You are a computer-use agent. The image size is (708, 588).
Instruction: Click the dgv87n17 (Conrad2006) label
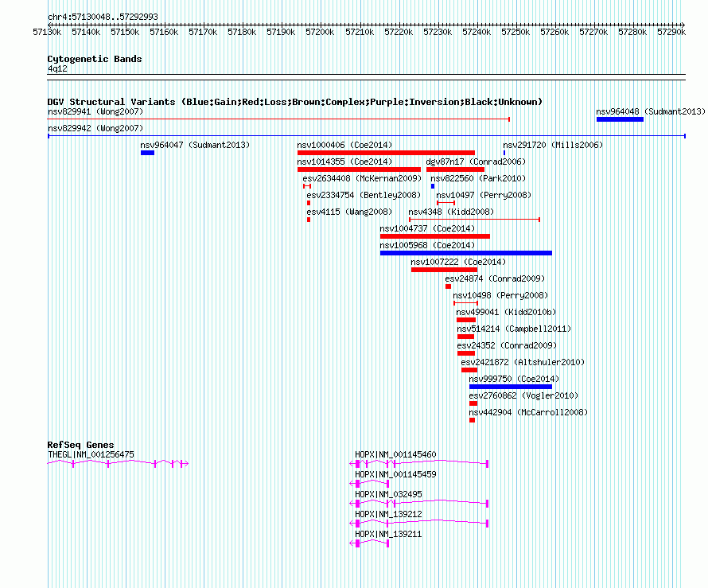(x=476, y=162)
